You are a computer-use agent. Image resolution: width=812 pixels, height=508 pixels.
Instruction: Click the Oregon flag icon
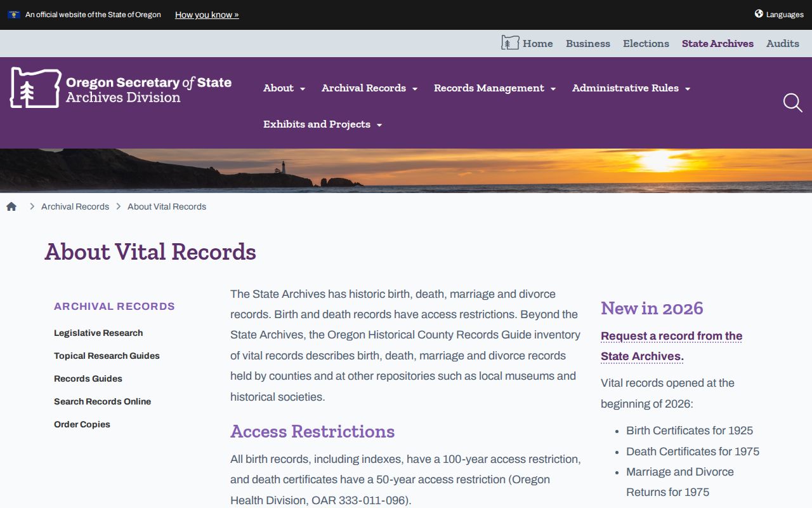pos(14,15)
